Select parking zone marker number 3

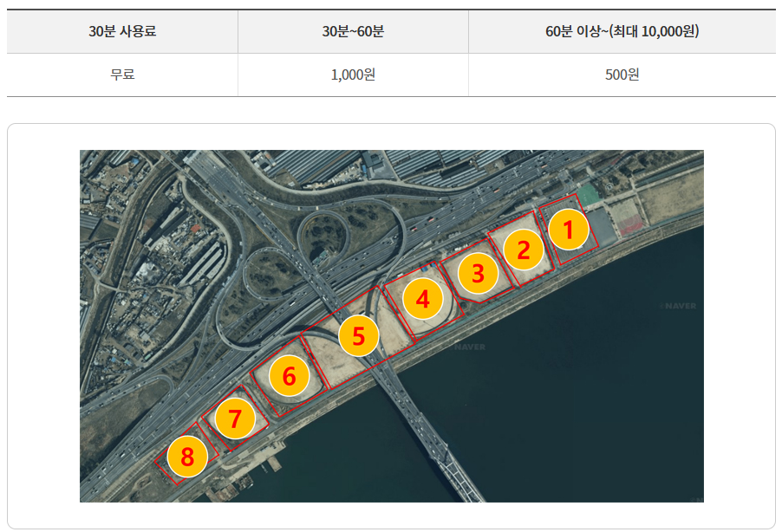point(478,273)
